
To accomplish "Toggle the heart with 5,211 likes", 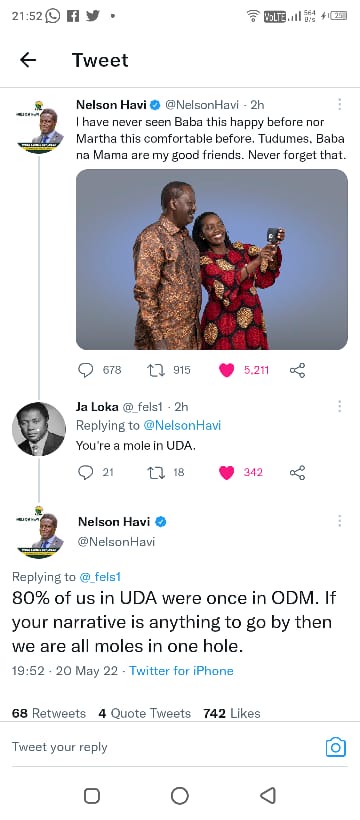I will [x=227, y=370].
